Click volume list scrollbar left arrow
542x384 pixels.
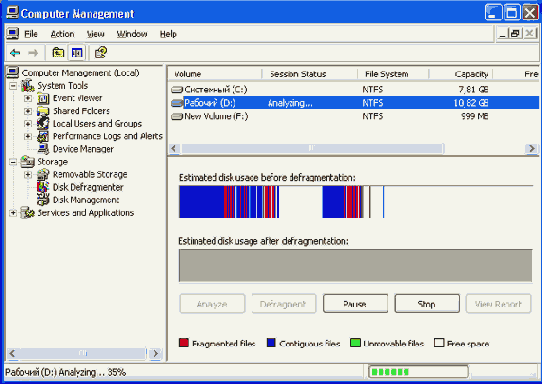(174, 149)
